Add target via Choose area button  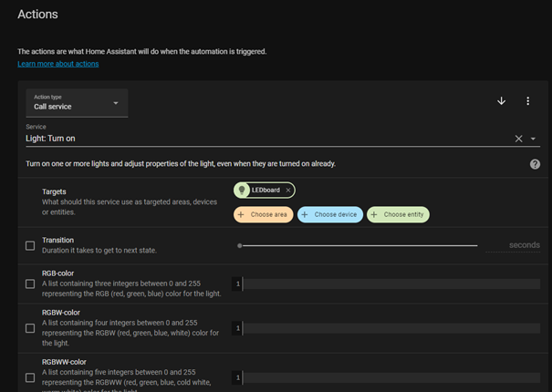[x=264, y=214]
